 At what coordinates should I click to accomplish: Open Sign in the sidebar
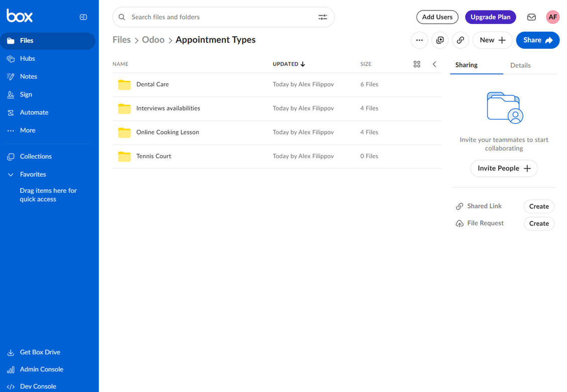tap(26, 94)
